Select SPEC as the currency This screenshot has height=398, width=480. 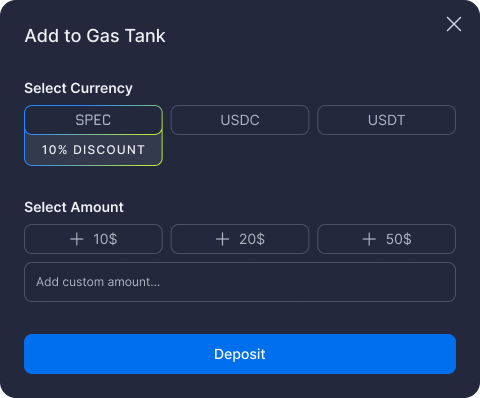click(93, 120)
